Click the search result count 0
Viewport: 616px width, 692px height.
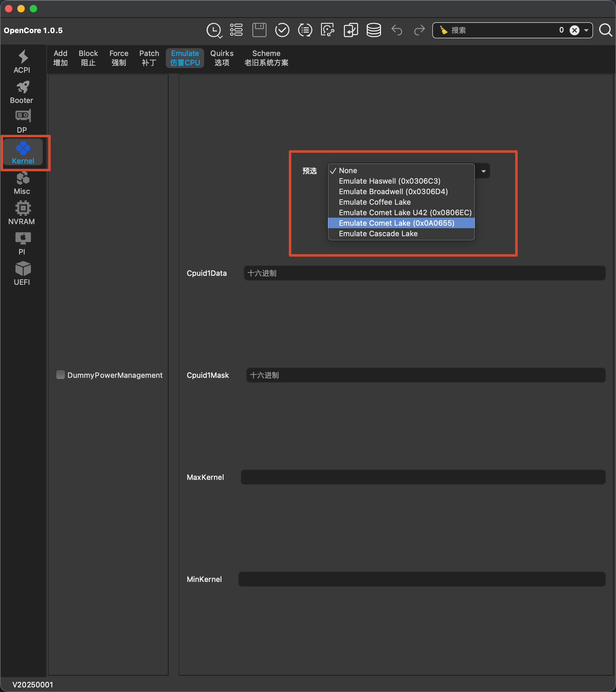562,30
